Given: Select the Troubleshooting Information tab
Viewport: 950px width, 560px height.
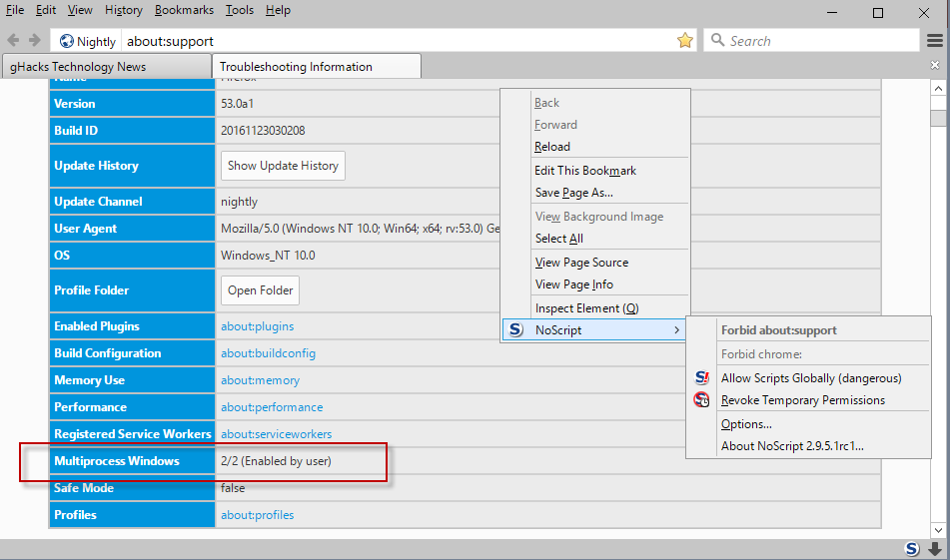Looking at the screenshot, I should click(317, 66).
